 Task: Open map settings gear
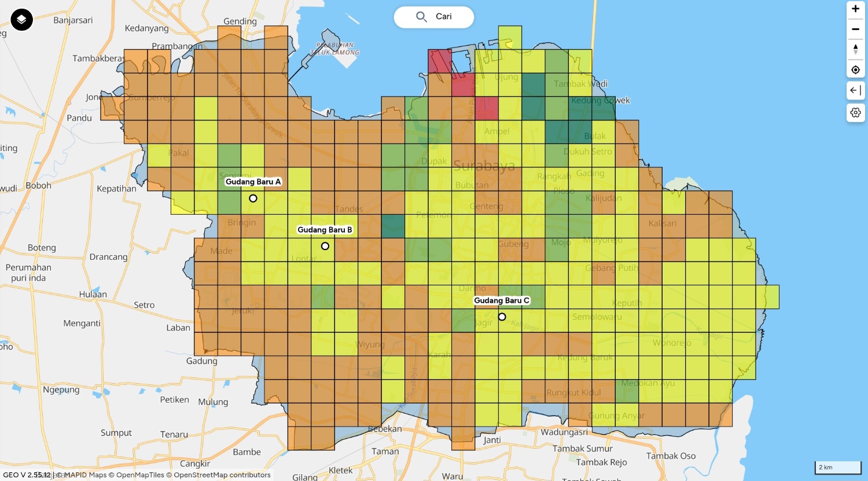[855, 112]
